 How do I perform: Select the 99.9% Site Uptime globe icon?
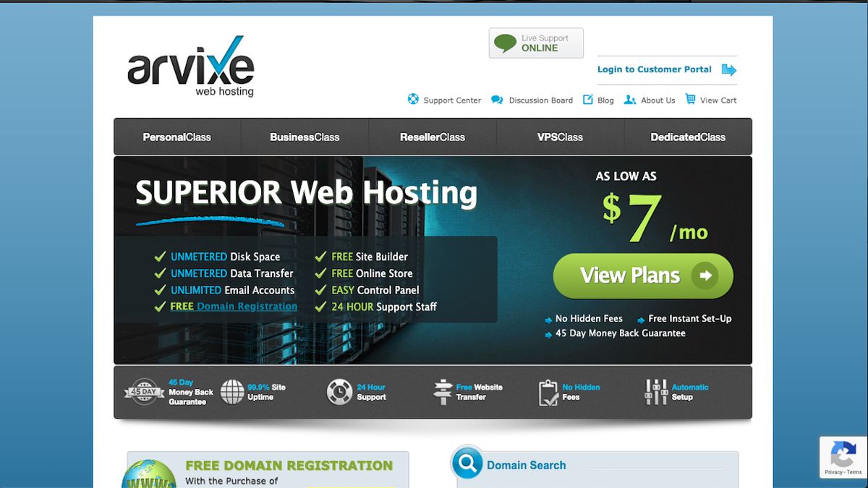[233, 391]
